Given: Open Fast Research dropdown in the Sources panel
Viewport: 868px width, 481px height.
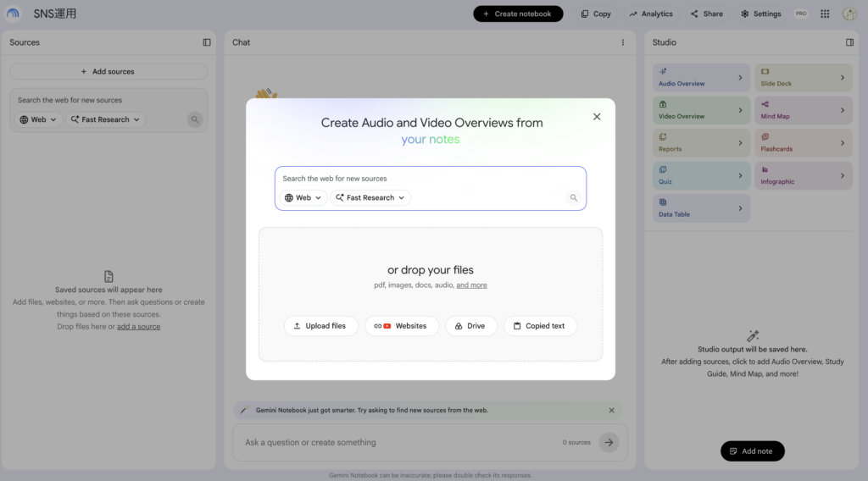Looking at the screenshot, I should [105, 119].
